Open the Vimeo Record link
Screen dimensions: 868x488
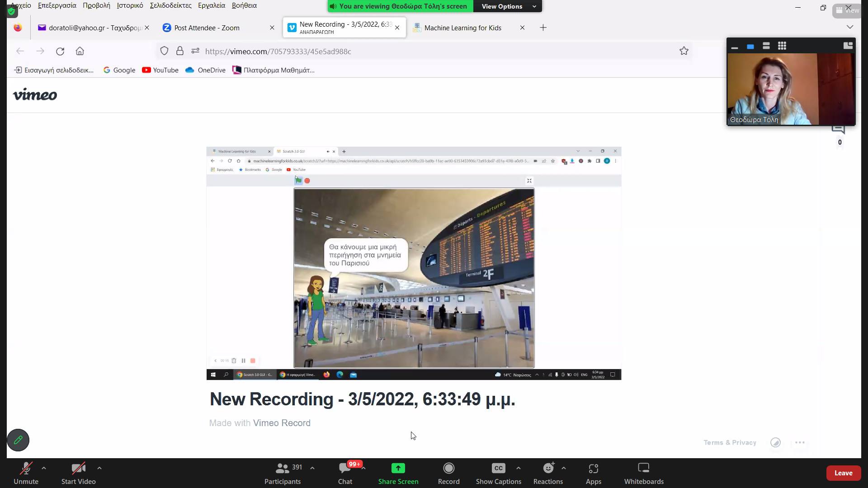pos(281,423)
